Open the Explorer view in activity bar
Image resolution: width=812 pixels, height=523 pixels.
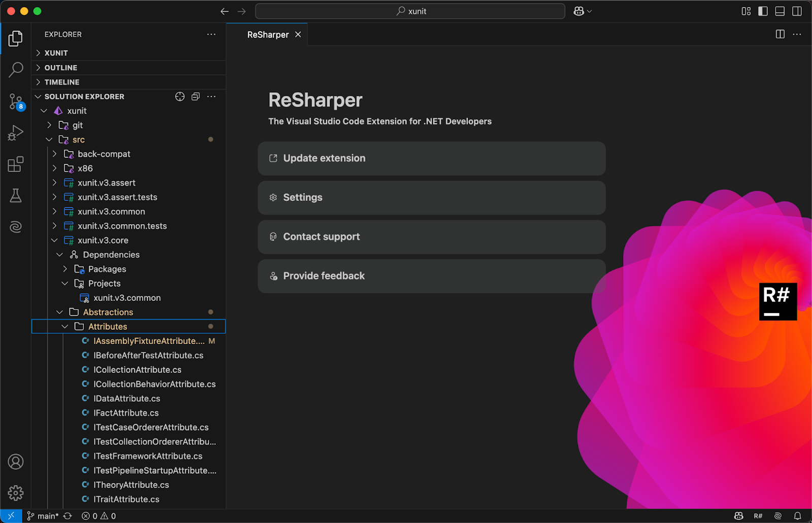point(15,39)
